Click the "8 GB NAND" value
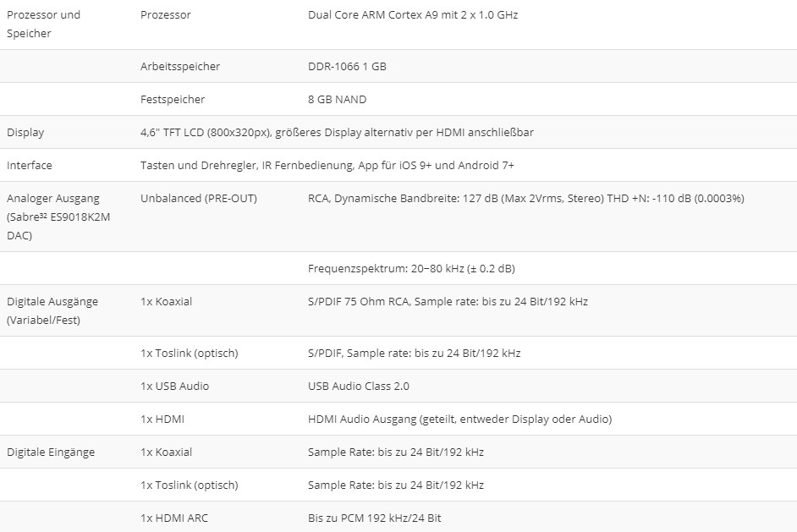The image size is (797, 532). click(x=337, y=99)
